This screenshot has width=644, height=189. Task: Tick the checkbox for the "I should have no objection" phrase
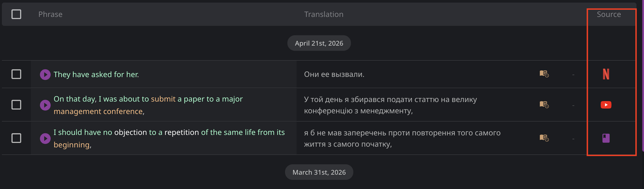coord(16,138)
